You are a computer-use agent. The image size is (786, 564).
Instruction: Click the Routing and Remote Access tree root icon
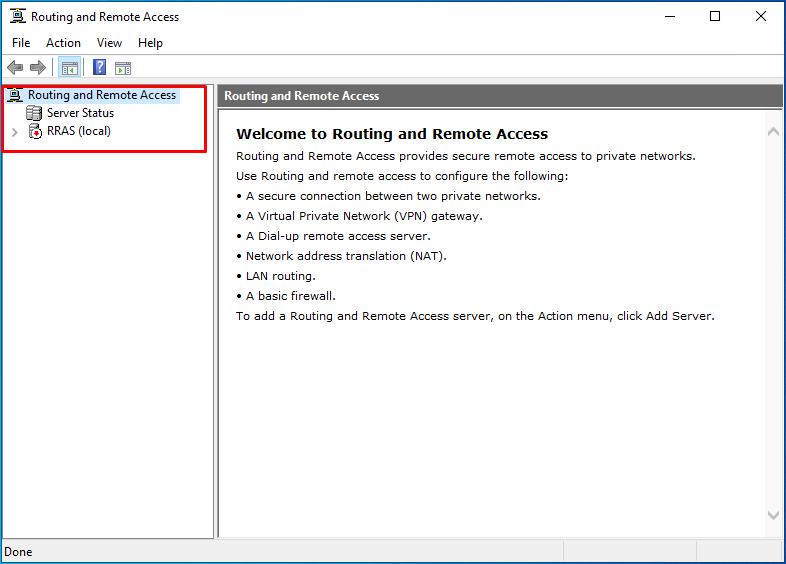(x=16, y=95)
